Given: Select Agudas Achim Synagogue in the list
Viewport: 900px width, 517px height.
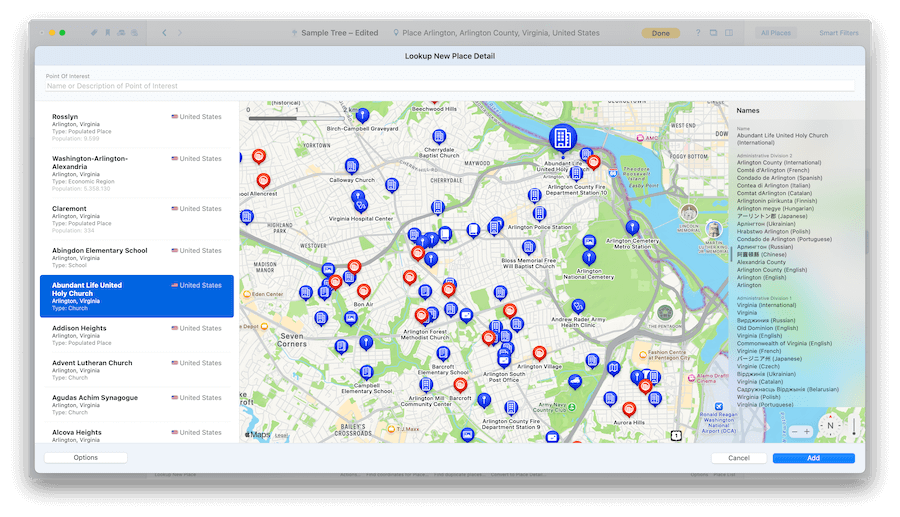Looking at the screenshot, I should point(137,405).
